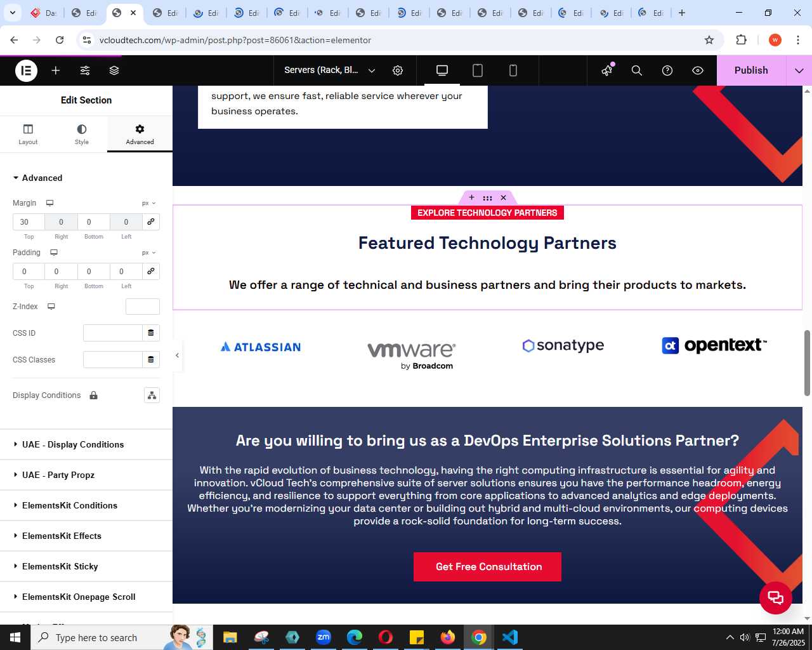Open What's New megaphone icon
The height and width of the screenshot is (650, 812).
coord(607,70)
